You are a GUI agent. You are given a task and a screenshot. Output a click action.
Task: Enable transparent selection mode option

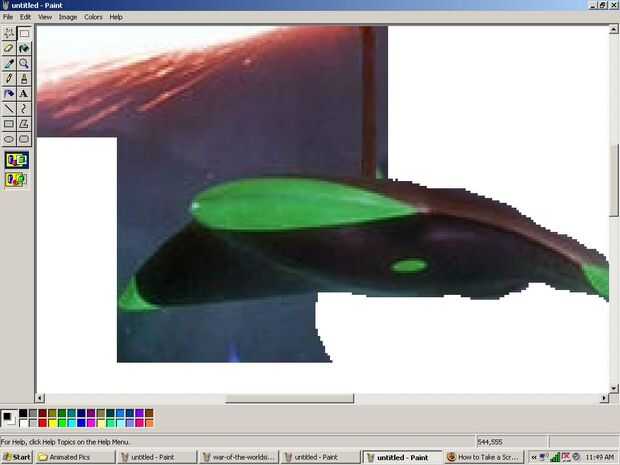coord(16,180)
